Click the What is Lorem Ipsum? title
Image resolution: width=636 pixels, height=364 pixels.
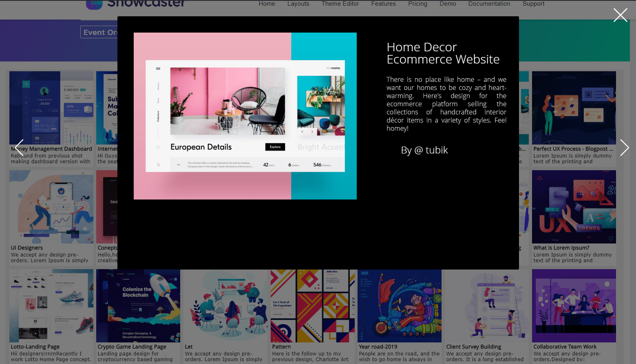[561, 248]
